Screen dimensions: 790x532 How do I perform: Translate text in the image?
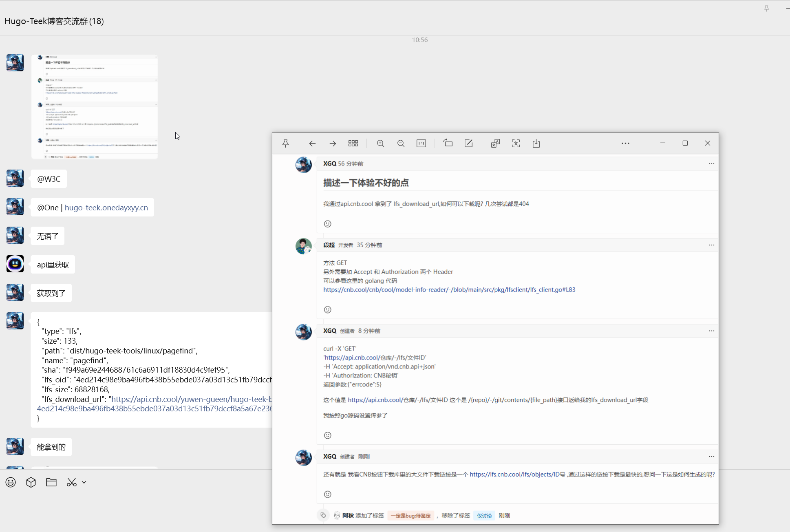tap(495, 143)
